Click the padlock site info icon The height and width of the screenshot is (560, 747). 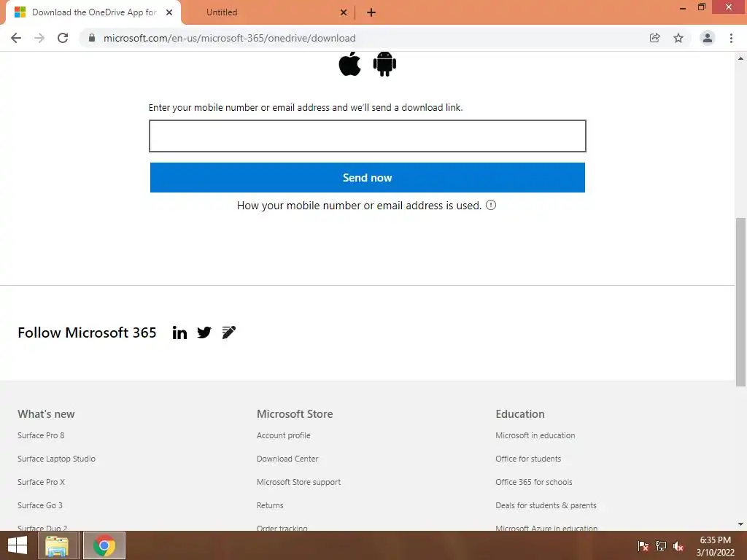(x=92, y=38)
